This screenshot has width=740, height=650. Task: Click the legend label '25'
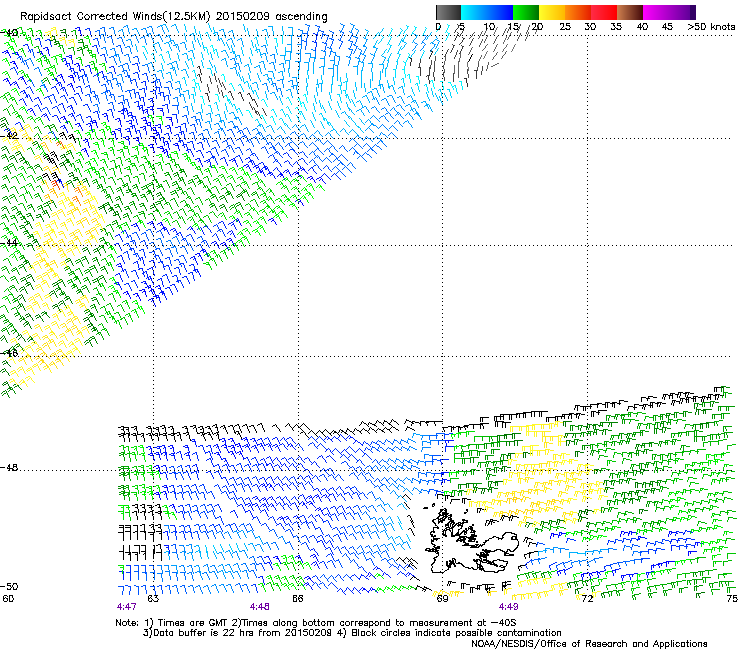click(565, 27)
